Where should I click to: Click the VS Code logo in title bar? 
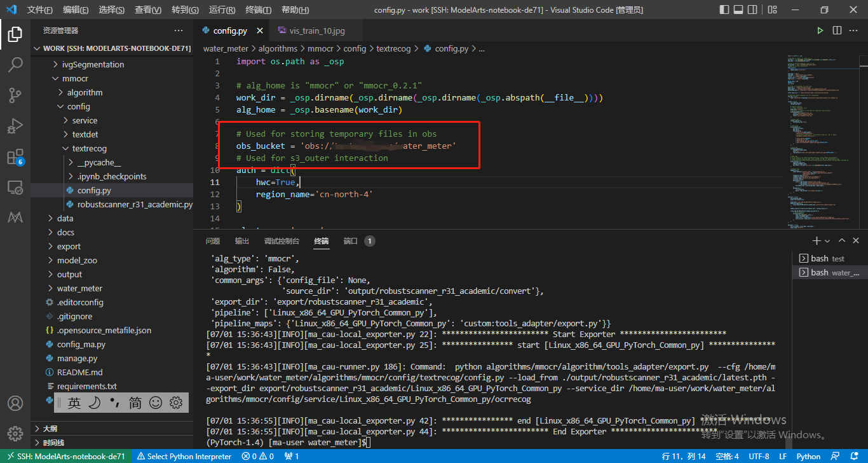click(11, 10)
